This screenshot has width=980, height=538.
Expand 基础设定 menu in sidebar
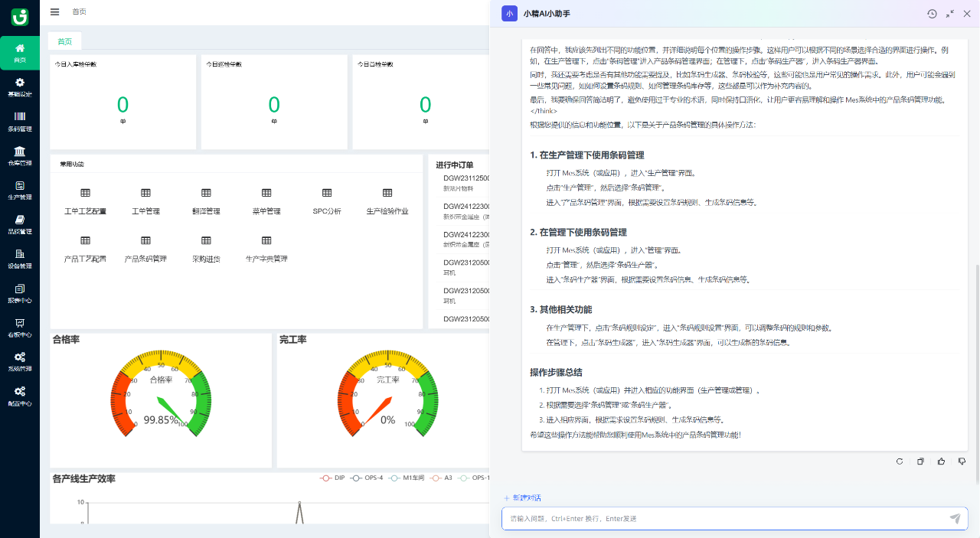point(20,82)
